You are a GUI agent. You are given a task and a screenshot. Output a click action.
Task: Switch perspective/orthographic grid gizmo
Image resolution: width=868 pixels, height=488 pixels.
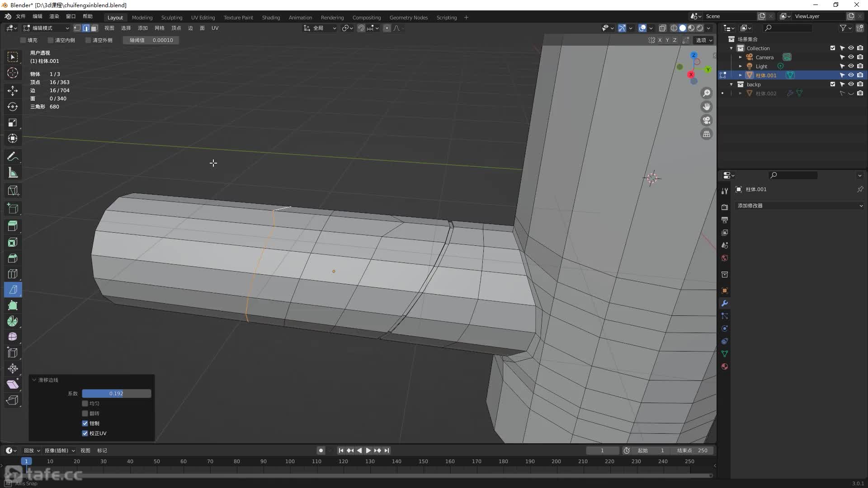[x=706, y=134]
